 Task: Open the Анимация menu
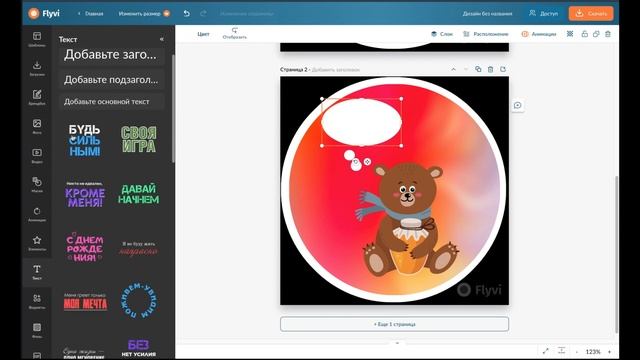[539, 34]
